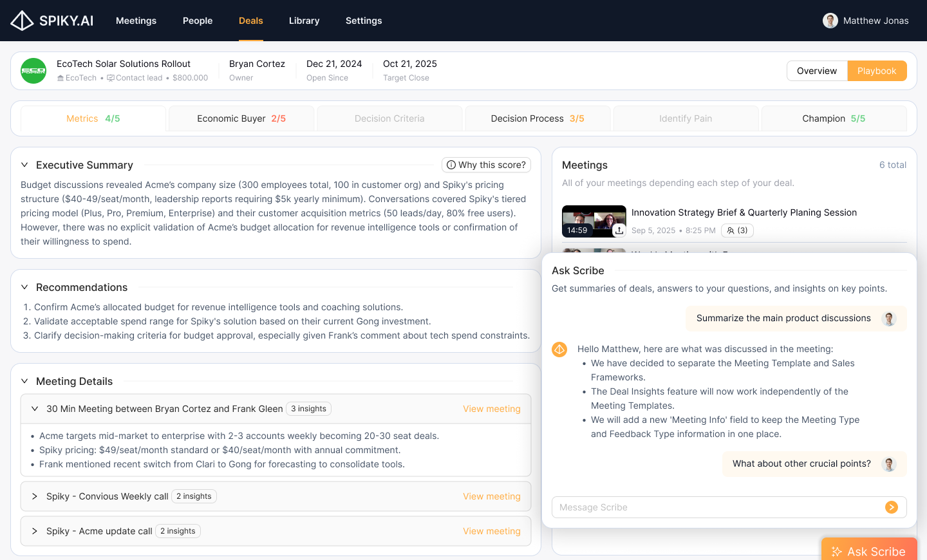Open the Meetings menu in navigation
This screenshot has height=560, width=927.
coord(136,21)
